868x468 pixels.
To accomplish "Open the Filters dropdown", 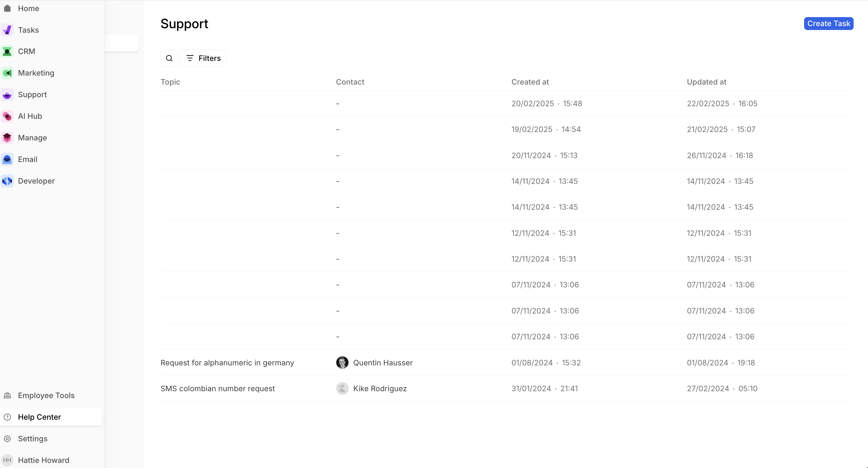I will coord(203,58).
